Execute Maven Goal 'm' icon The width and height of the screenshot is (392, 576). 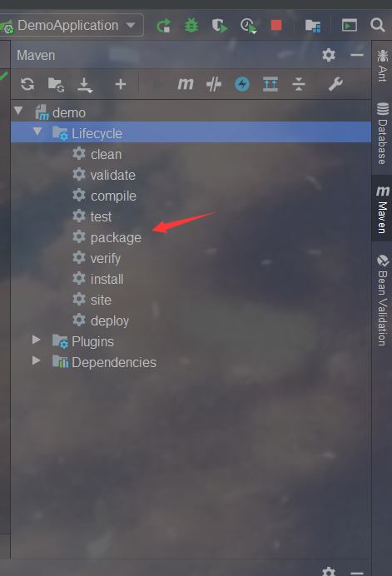pyautogui.click(x=186, y=84)
